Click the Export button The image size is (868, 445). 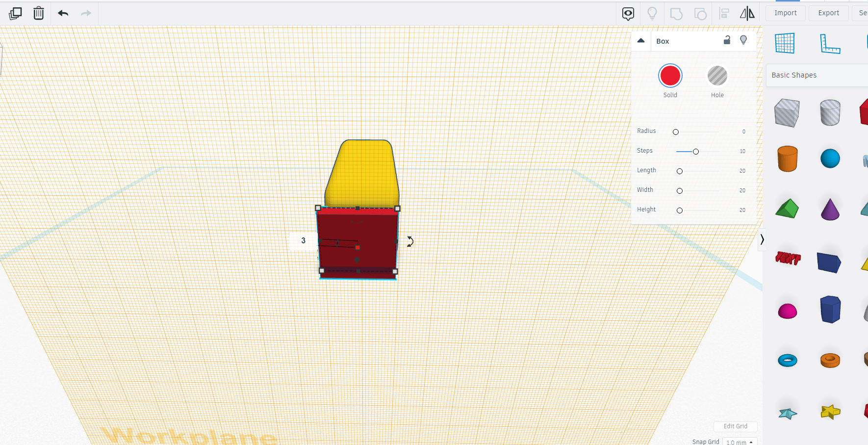(x=829, y=13)
